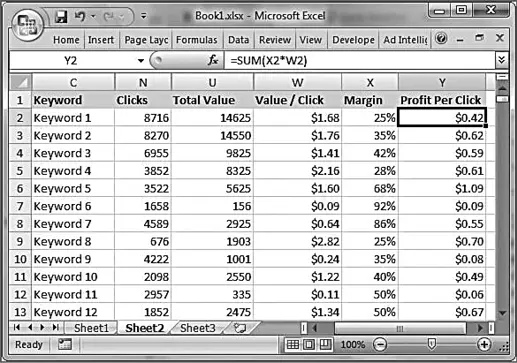The width and height of the screenshot is (517, 363).
Task: Open the 100% zoom level dialog
Action: click(353, 344)
